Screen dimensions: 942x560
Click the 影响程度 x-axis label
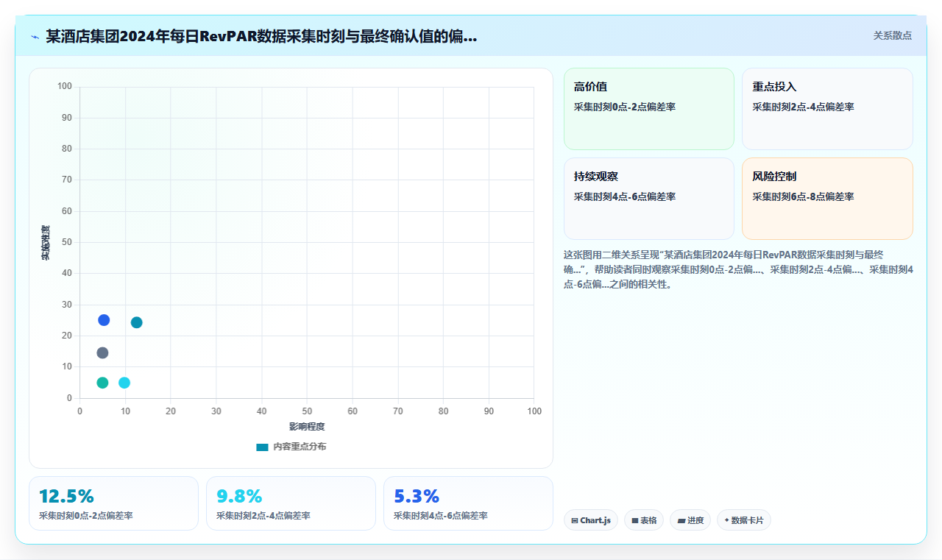tap(307, 427)
